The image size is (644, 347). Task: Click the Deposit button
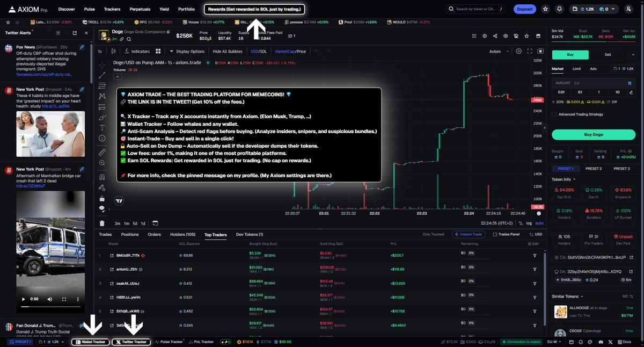524,9
